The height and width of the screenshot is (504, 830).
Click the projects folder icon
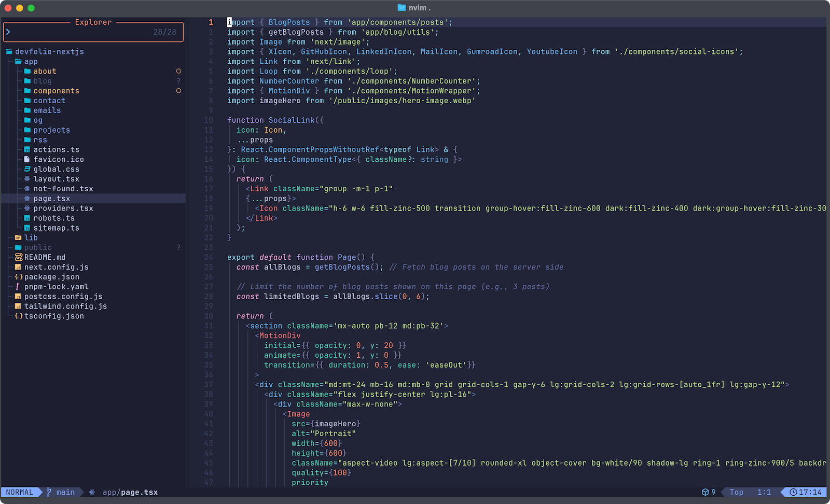pos(27,130)
